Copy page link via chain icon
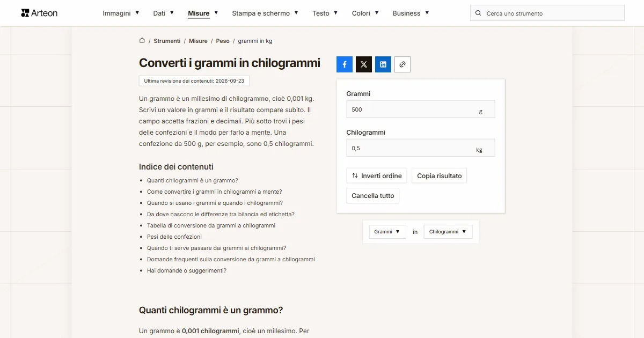 point(402,64)
